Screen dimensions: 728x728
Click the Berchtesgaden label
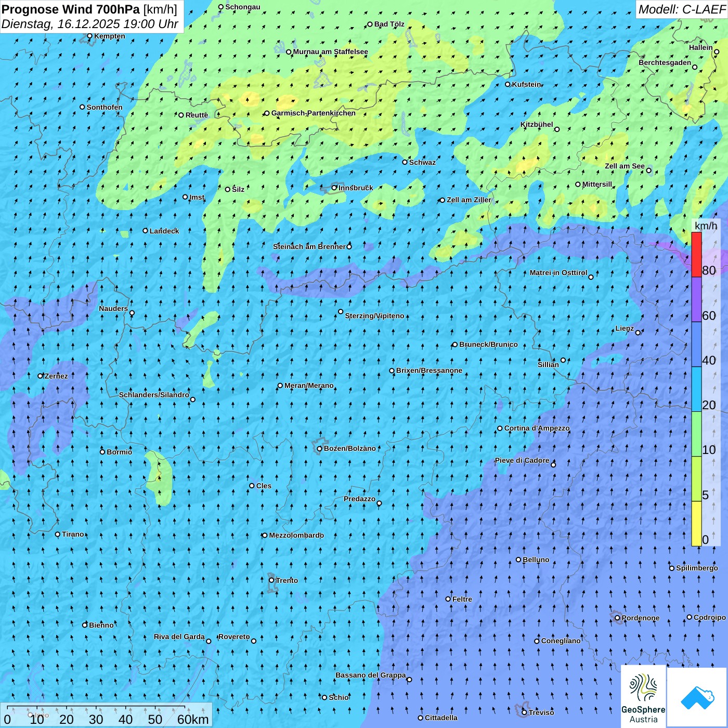coord(665,62)
